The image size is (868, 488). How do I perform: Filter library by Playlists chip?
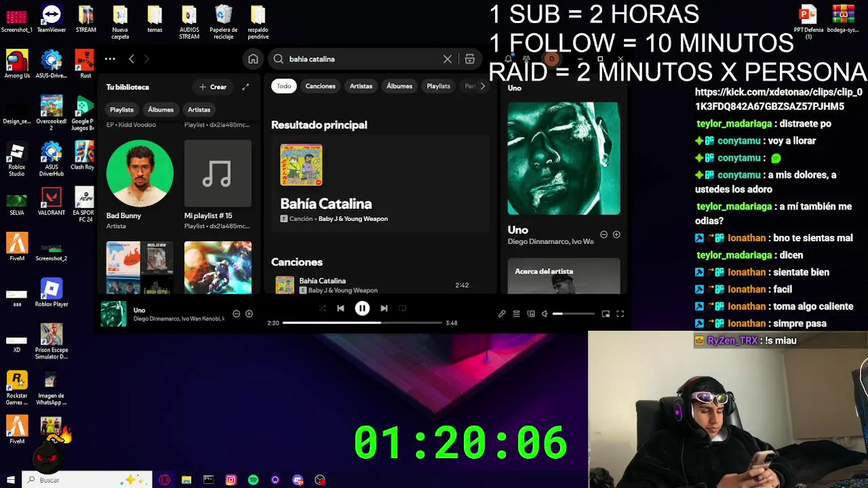pos(122,109)
